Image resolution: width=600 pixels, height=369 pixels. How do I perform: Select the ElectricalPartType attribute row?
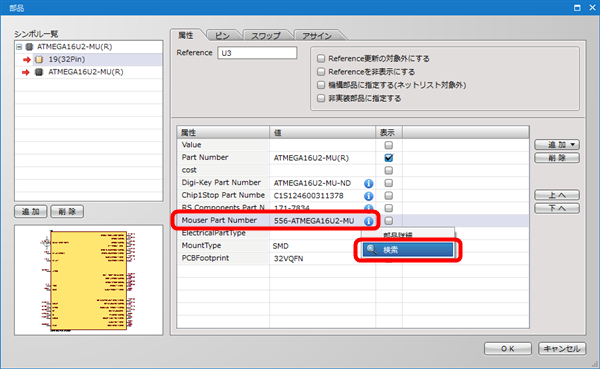(223, 233)
